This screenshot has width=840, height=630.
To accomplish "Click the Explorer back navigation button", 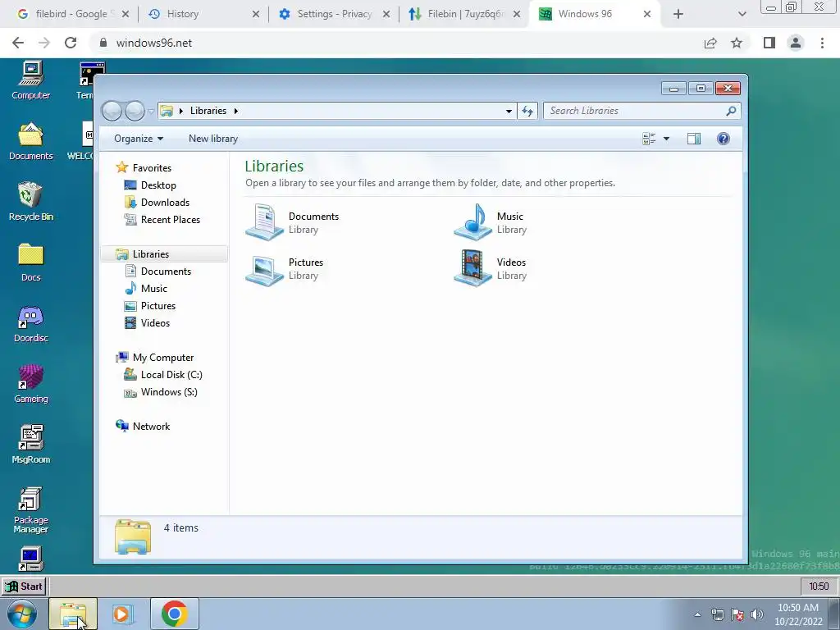I will [x=112, y=111].
